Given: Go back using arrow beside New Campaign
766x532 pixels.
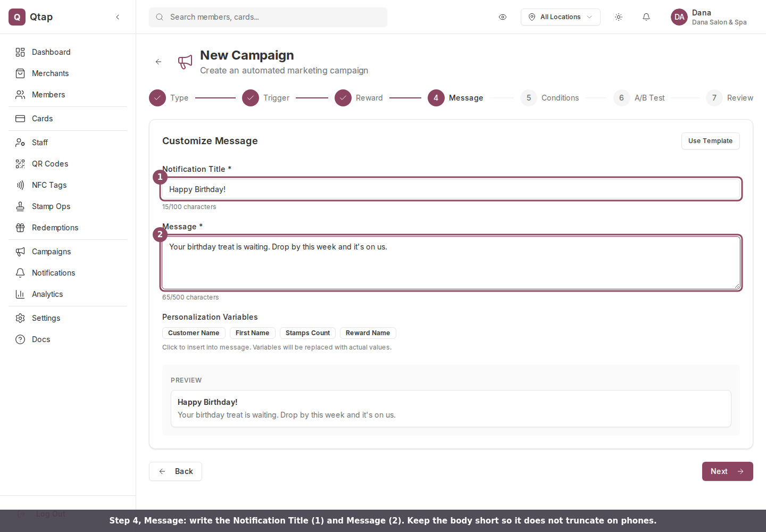Looking at the screenshot, I should coord(159,62).
